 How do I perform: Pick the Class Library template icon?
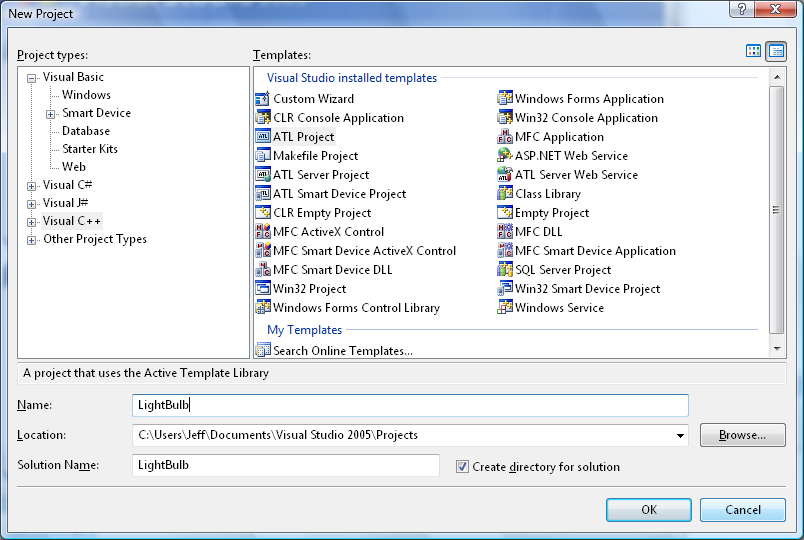[x=505, y=193]
